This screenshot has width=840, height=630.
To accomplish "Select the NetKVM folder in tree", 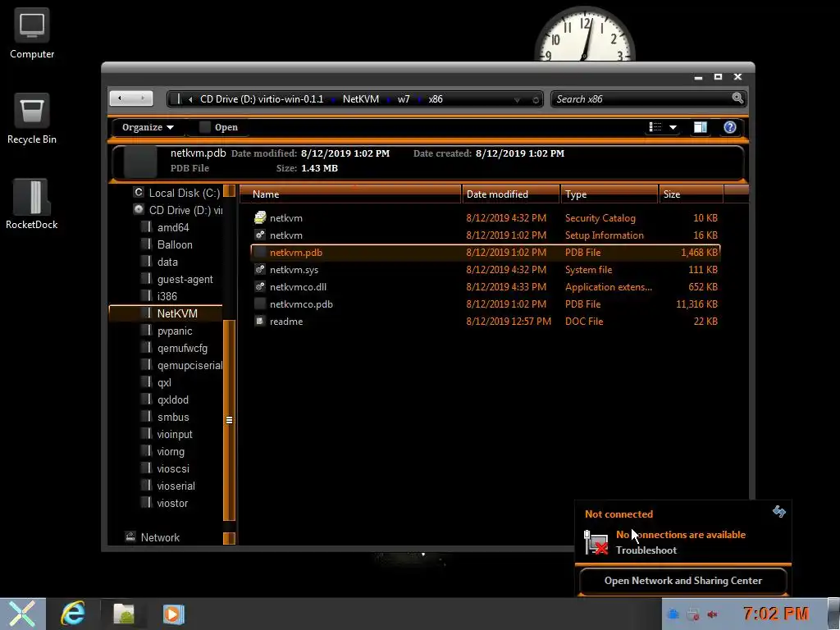I will coord(166,313).
